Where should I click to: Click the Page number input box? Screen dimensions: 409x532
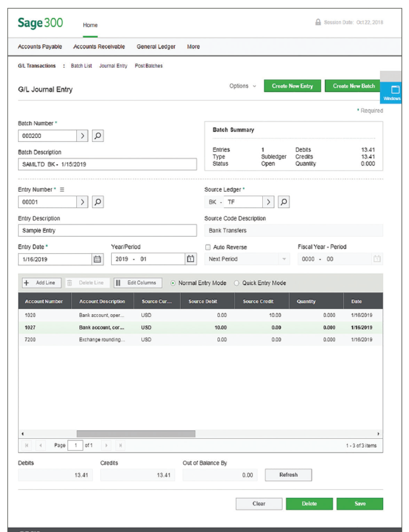pos(75,445)
